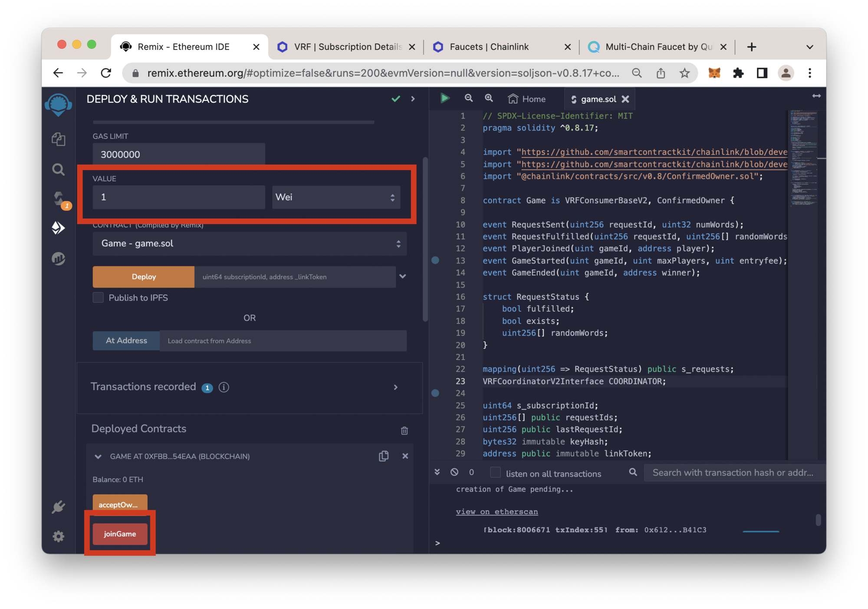Open file search sidebar icon
This screenshot has width=868, height=609.
[x=58, y=169]
